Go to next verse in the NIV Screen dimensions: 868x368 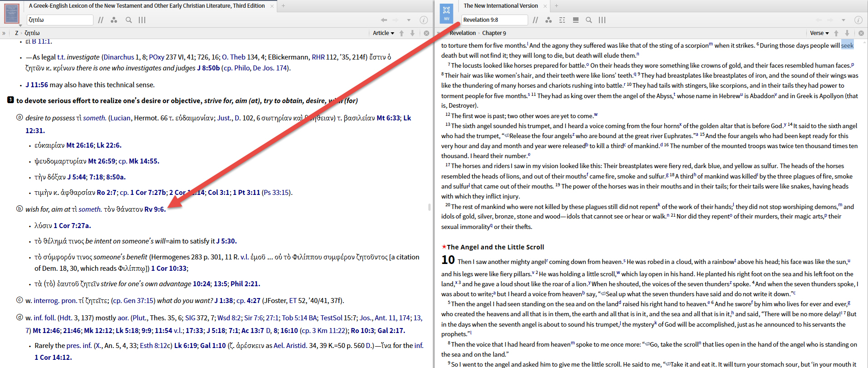point(847,33)
